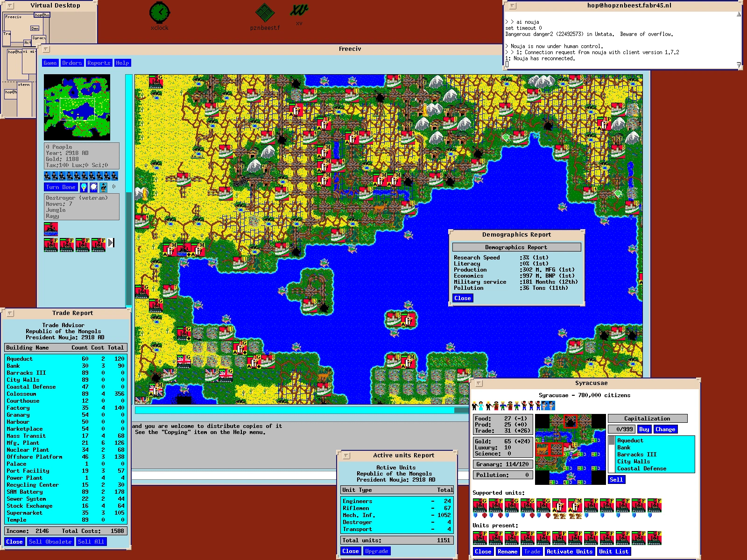Screen dimensions: 747x560
Task: Select the focused Destroyer unit icon
Action: click(x=51, y=229)
